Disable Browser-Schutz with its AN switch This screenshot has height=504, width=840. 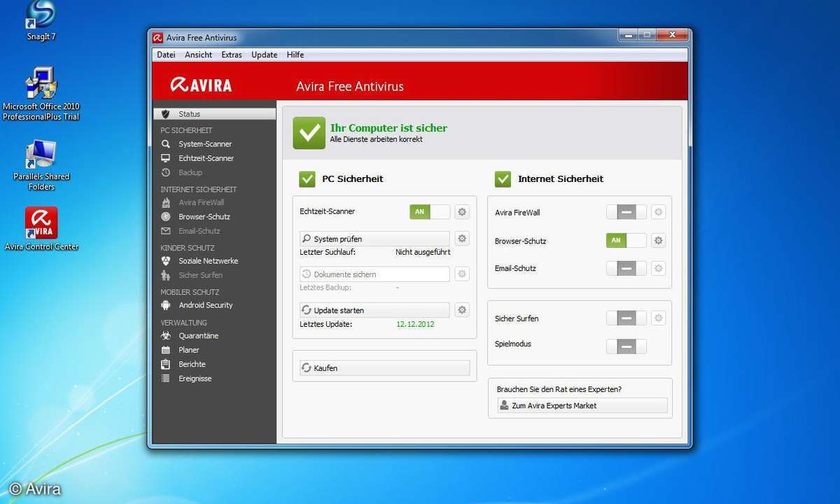pos(626,241)
